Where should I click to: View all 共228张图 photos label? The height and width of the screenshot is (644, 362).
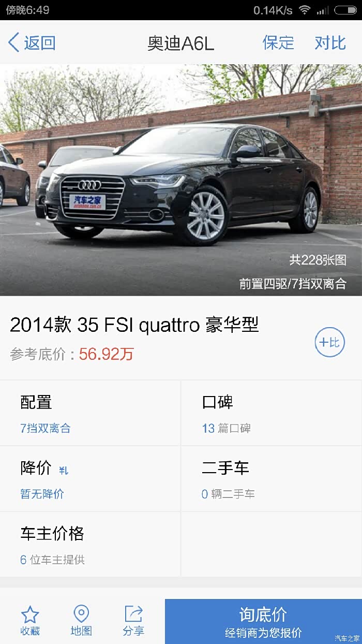318,260
